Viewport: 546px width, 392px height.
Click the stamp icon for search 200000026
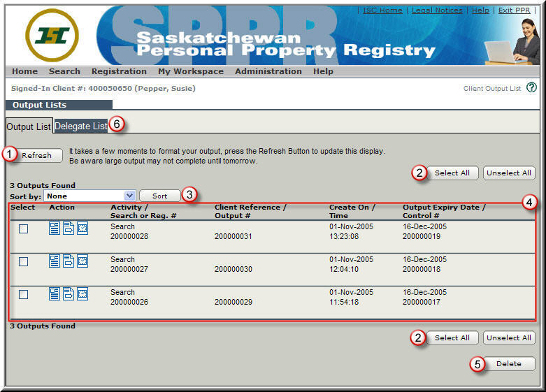82,294
